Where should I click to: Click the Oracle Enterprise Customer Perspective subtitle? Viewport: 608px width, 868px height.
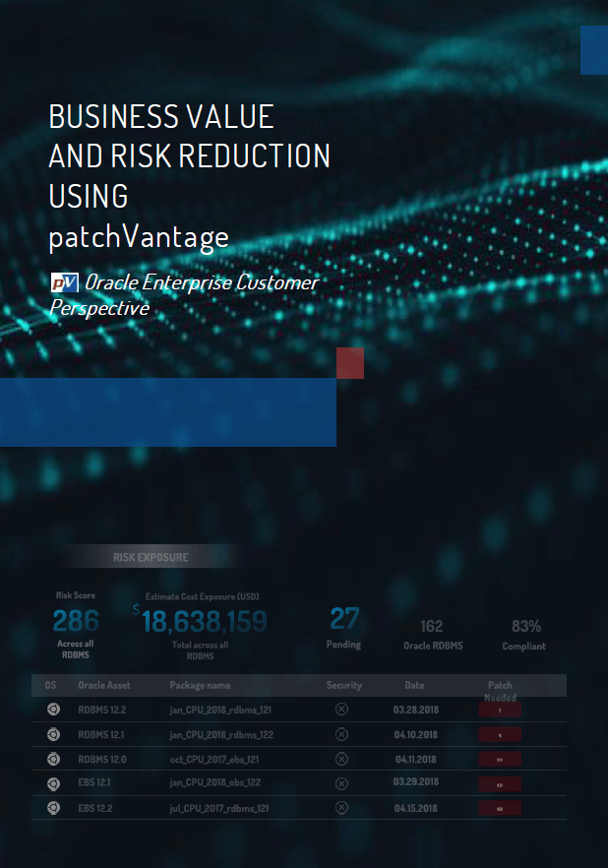click(x=184, y=295)
